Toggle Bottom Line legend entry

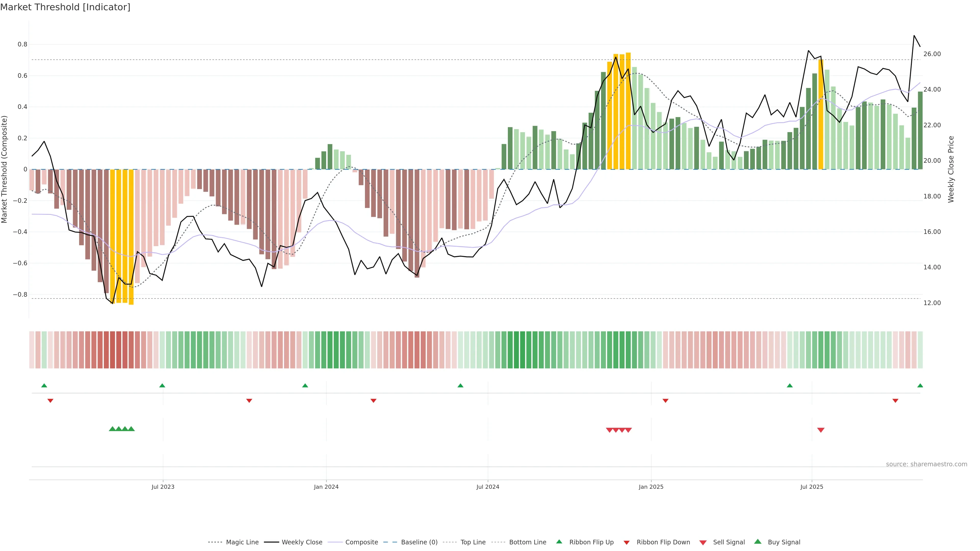pos(527,542)
